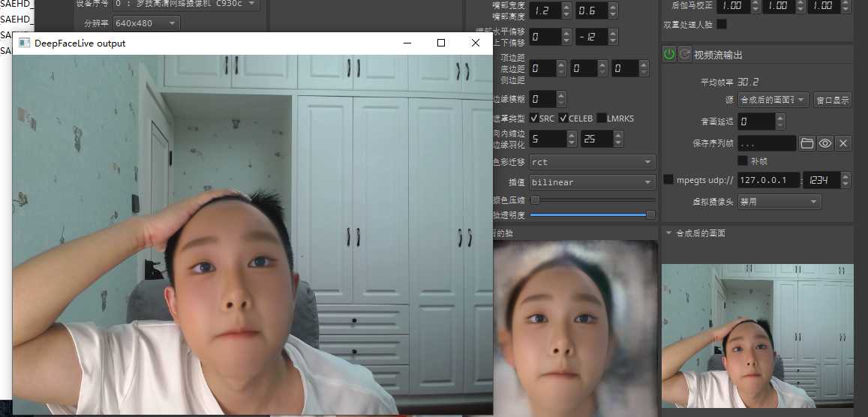868x417 pixels.
Task: Open the 640x480 resolution dropdown
Action: [146, 23]
